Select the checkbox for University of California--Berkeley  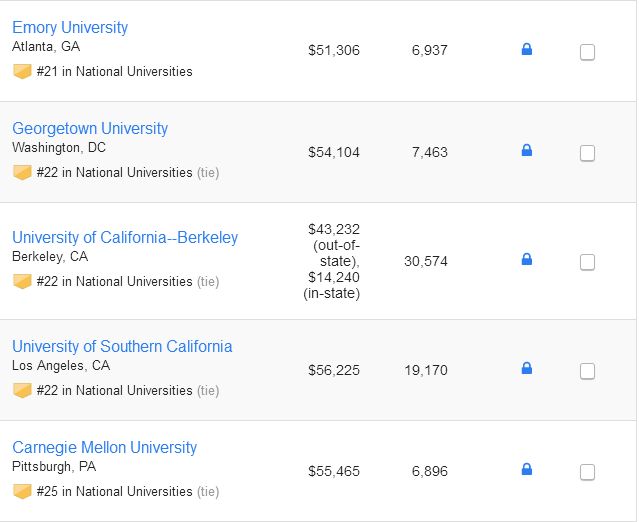pos(587,262)
